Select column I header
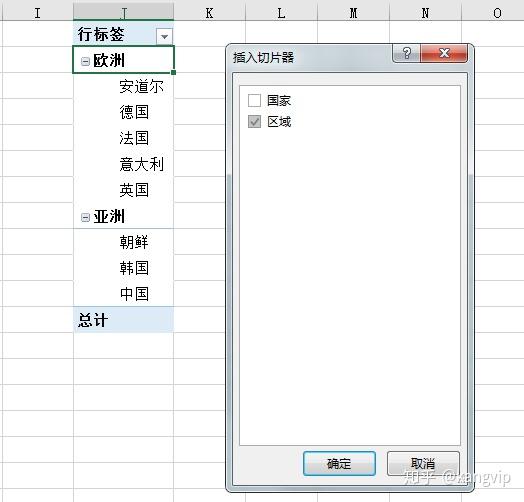 [x=37, y=13]
